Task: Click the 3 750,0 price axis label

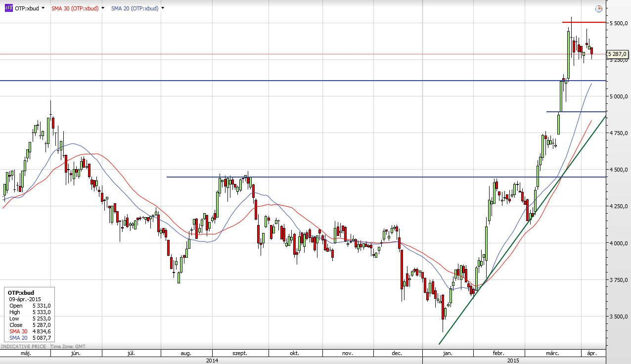Action: click(x=618, y=280)
